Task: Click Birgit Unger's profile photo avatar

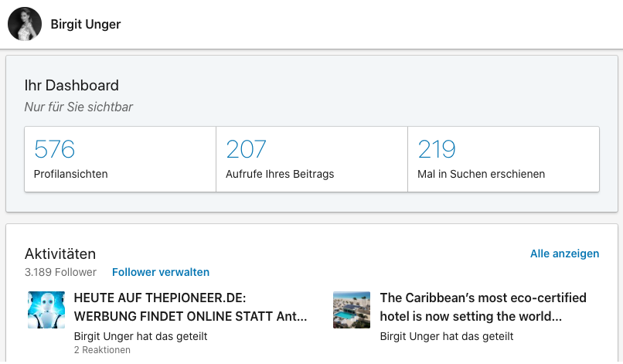Action: tap(25, 24)
